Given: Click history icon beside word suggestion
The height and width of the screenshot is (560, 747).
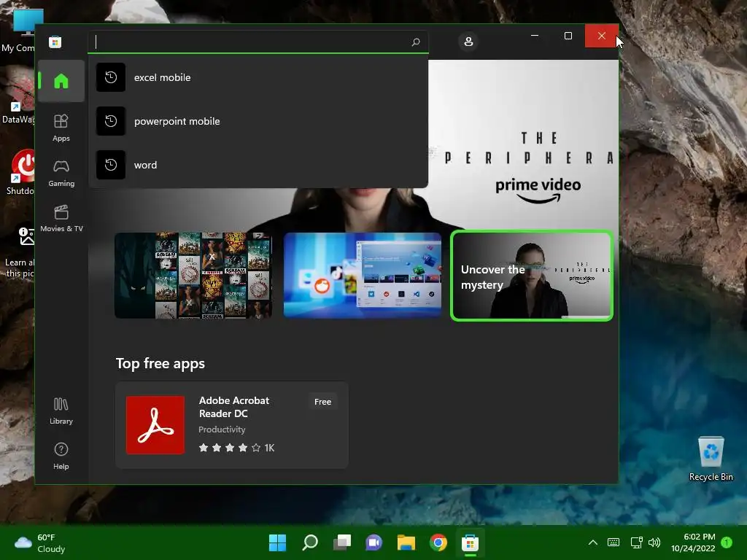Looking at the screenshot, I should [111, 165].
